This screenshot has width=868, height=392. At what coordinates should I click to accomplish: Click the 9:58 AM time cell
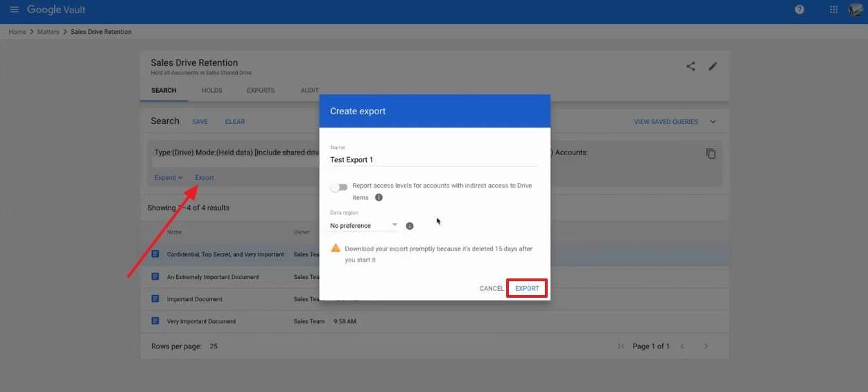[345, 321]
